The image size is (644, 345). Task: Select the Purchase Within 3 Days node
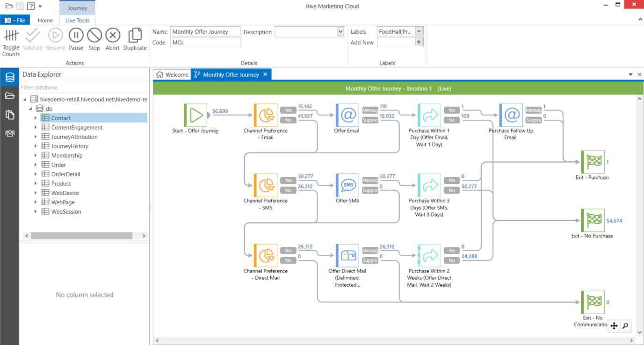point(429,185)
